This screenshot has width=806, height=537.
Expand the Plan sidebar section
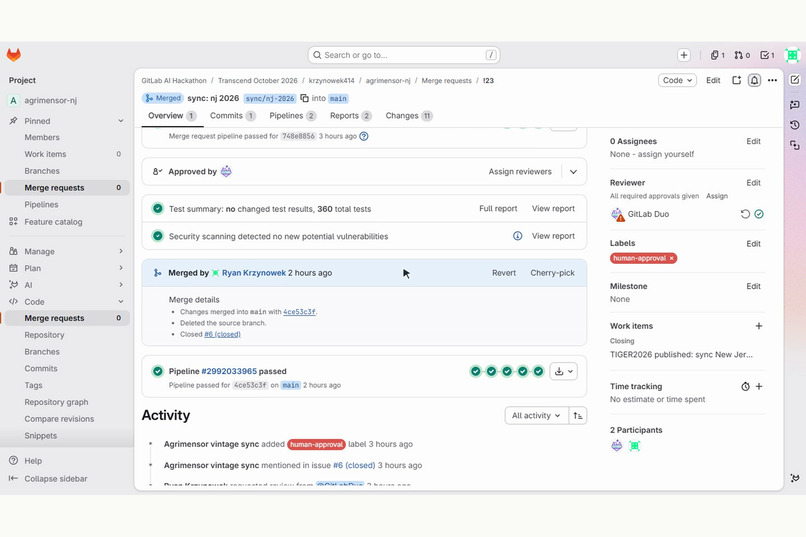click(x=121, y=268)
